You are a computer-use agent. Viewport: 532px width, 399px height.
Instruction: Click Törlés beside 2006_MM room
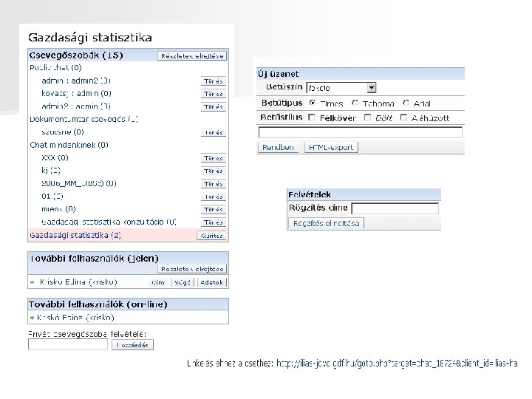pos(213,184)
